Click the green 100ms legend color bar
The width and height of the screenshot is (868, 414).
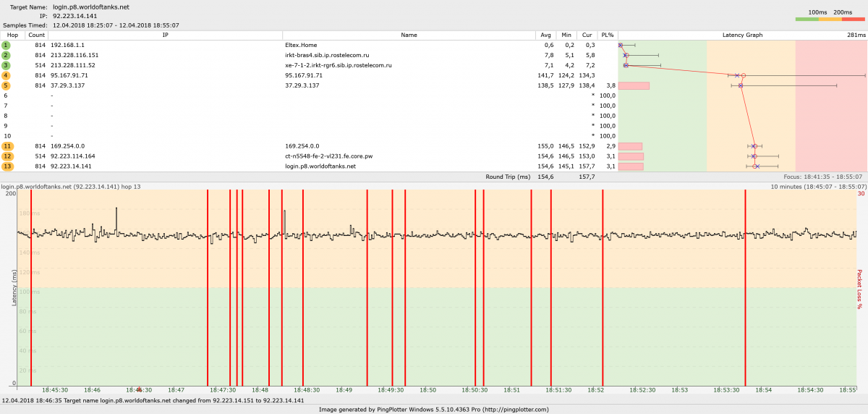click(x=807, y=20)
